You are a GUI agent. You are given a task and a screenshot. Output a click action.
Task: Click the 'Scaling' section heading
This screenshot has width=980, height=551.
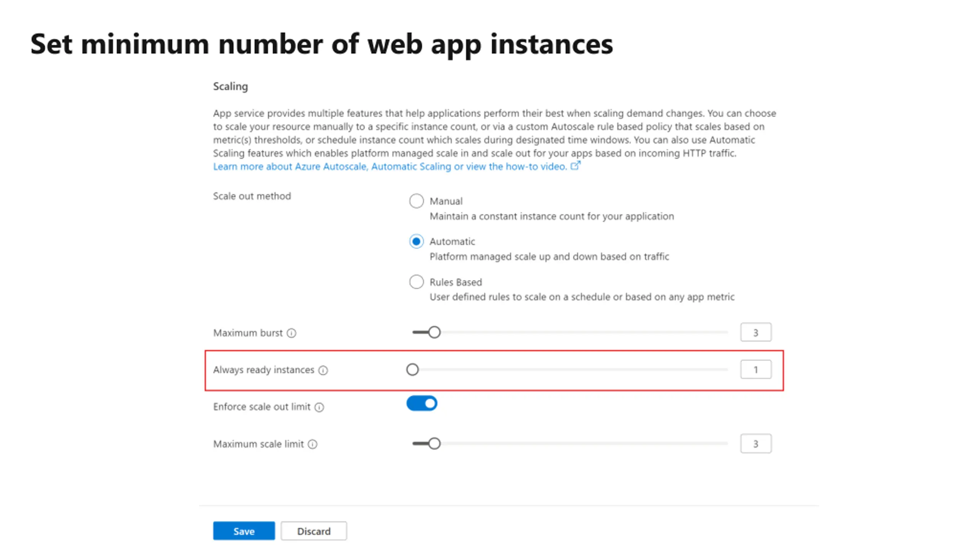pos(230,86)
